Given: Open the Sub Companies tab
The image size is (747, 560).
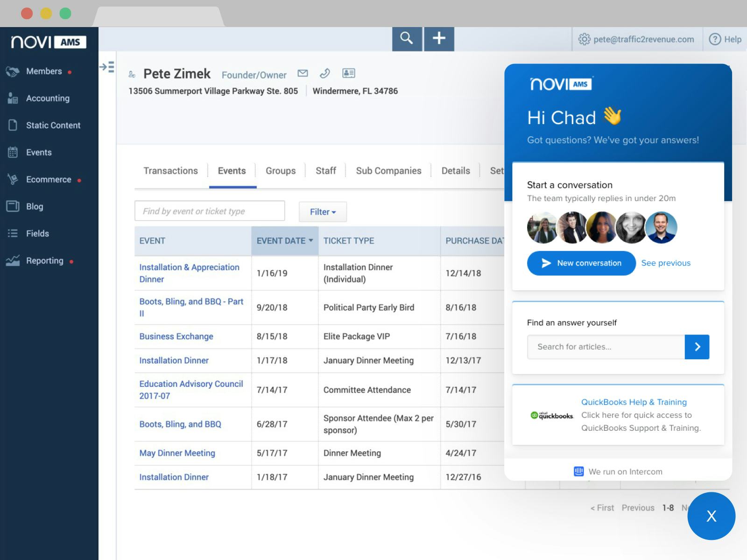Looking at the screenshot, I should (388, 171).
